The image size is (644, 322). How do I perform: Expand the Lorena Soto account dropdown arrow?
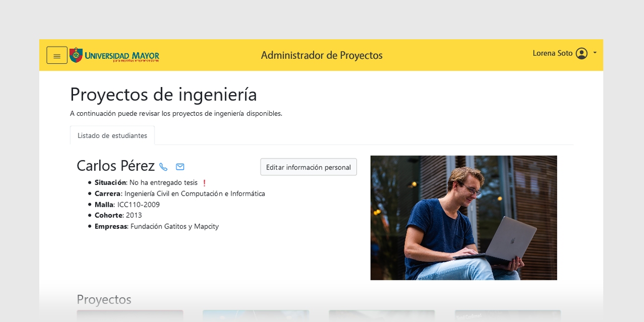click(595, 53)
